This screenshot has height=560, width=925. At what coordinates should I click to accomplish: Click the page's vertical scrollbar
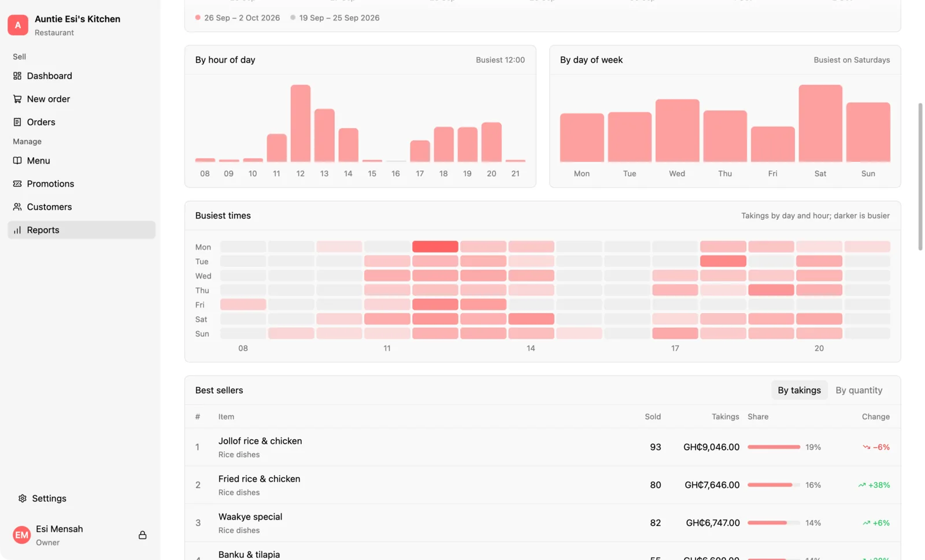pyautogui.click(x=920, y=176)
